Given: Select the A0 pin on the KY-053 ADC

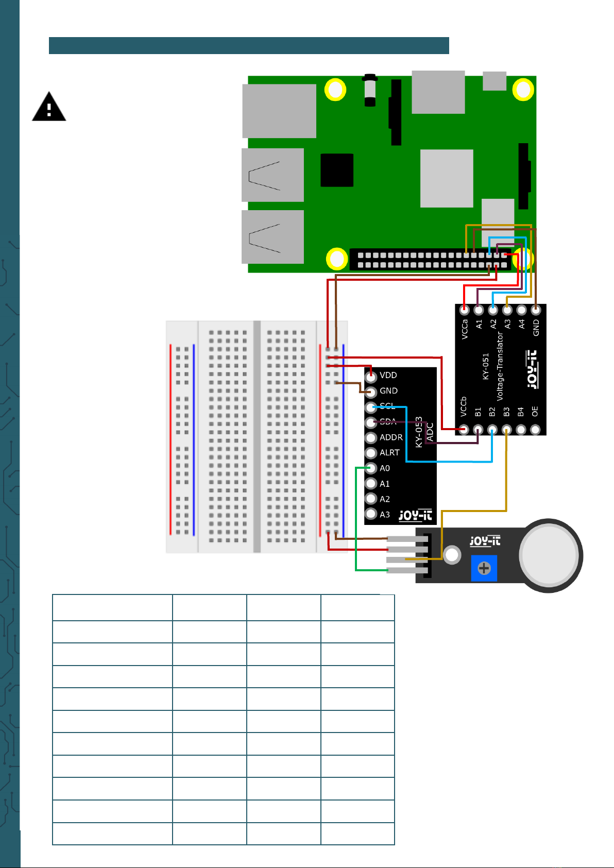Looking at the screenshot, I should 371,468.
